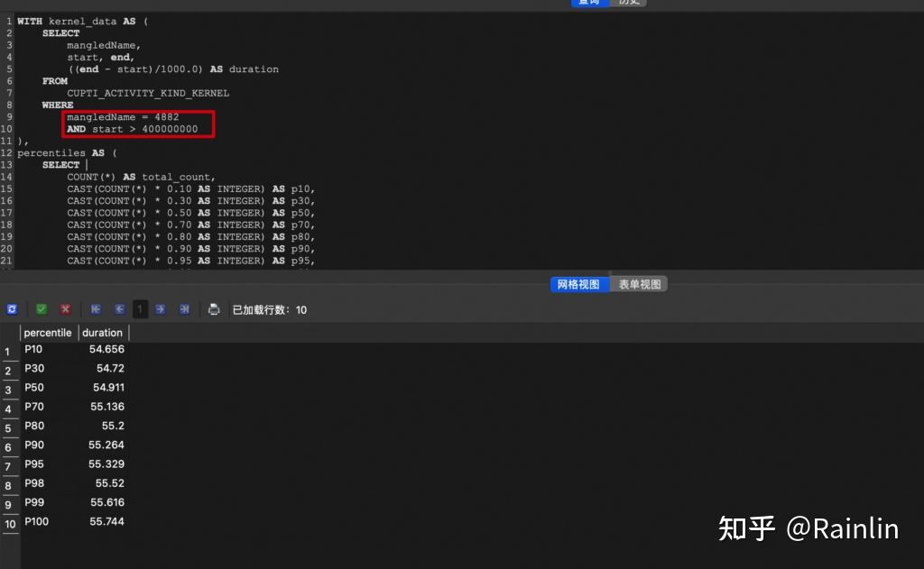
Task: Go to the previous result page
Action: tap(118, 308)
